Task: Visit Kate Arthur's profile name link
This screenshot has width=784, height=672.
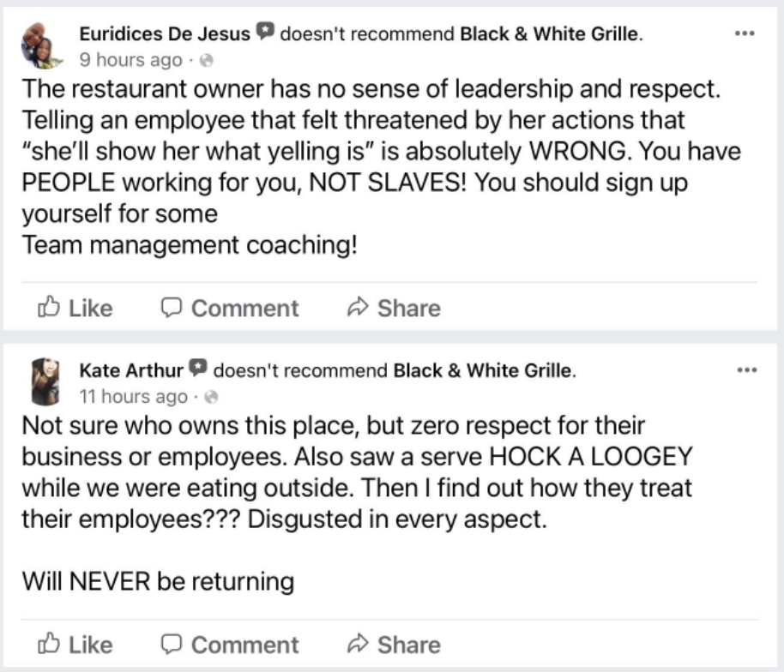Action: 131,370
